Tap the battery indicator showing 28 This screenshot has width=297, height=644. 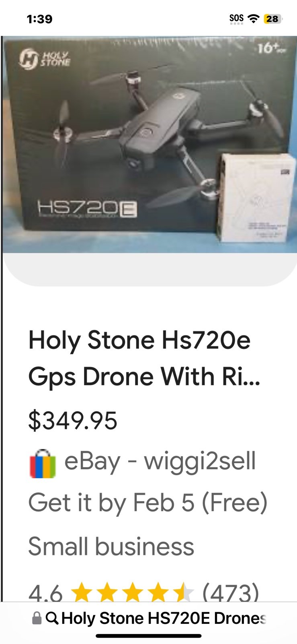coord(273,19)
